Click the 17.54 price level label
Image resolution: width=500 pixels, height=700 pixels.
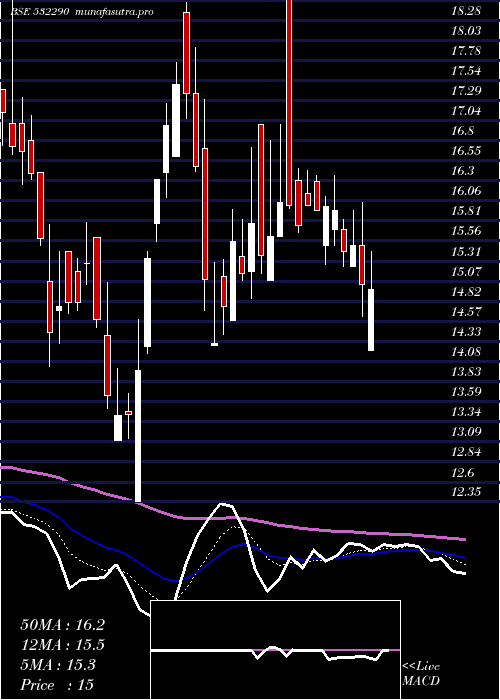(466, 71)
